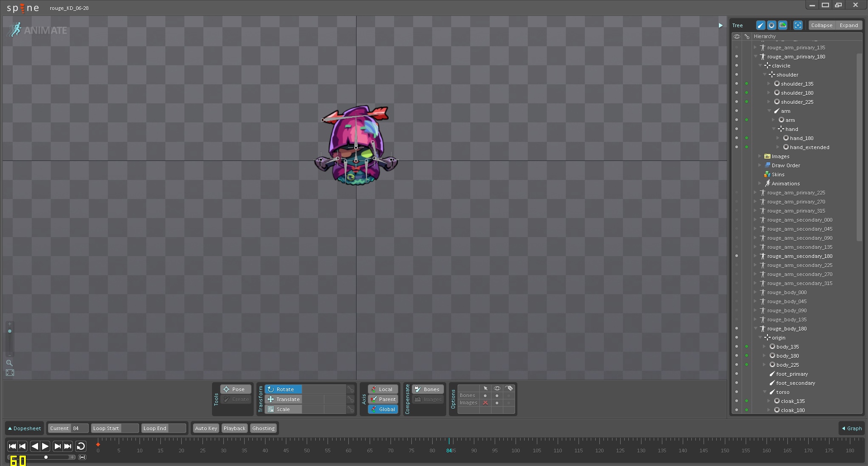Open the Dopesheet panel
Screen dimensions: 868x466
pyautogui.click(x=24, y=428)
